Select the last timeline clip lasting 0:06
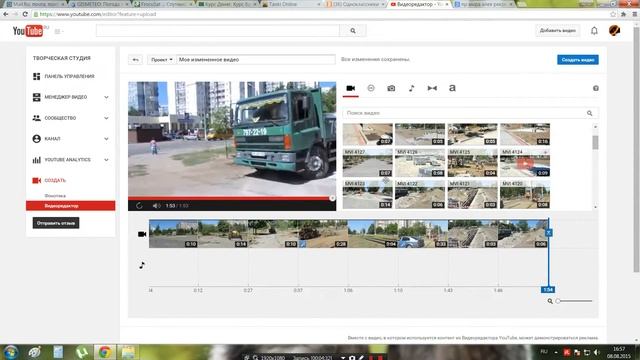The width and height of the screenshot is (640, 360). click(x=522, y=234)
